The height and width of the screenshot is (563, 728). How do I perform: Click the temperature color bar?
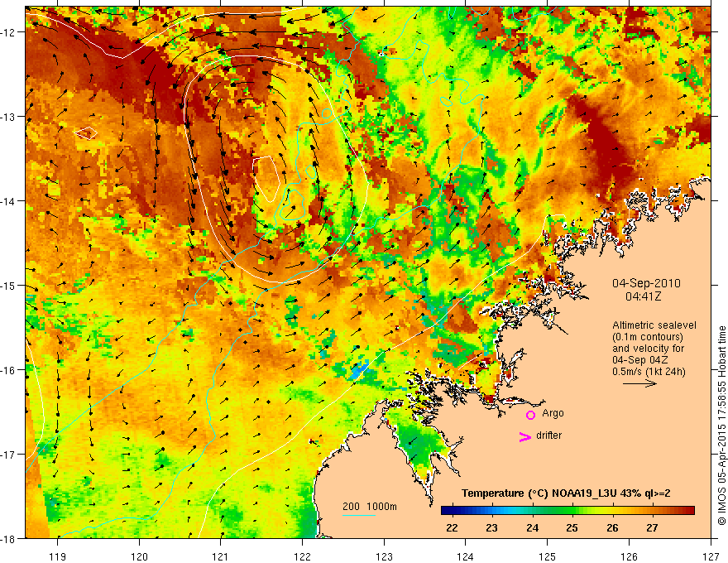(x=568, y=511)
